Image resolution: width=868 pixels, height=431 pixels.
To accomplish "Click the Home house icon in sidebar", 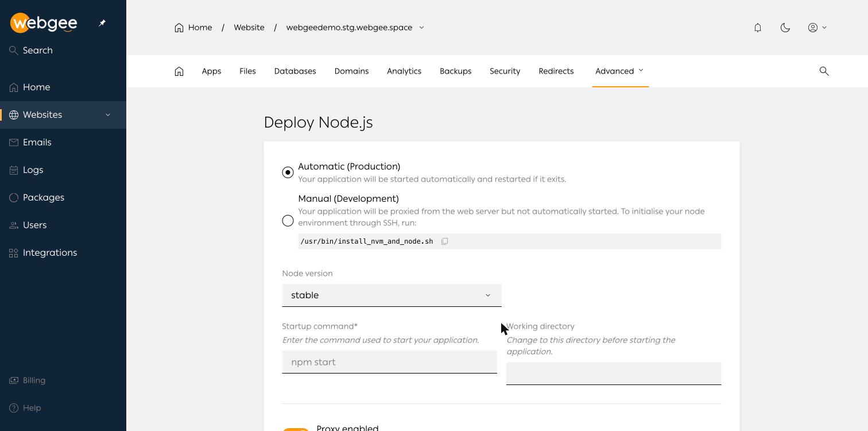I will (x=14, y=87).
